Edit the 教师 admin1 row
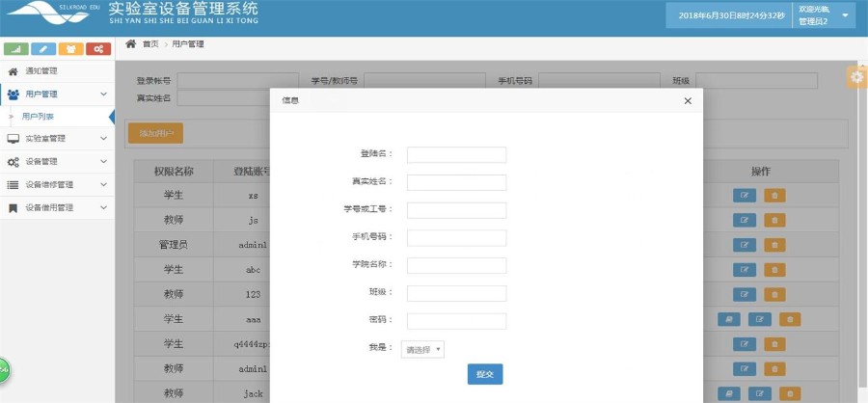 point(744,368)
